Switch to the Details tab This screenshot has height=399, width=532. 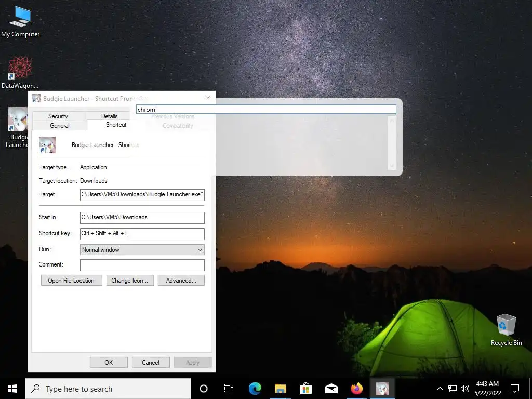coord(109,116)
